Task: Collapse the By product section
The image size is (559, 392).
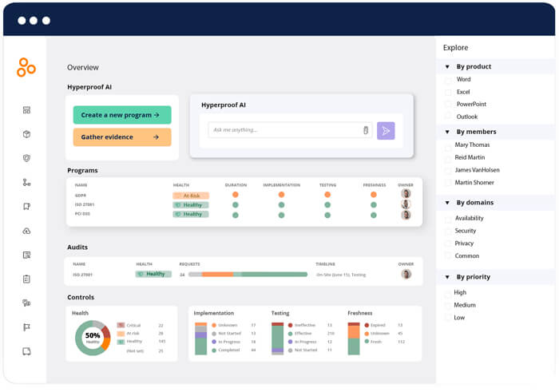Action: [x=447, y=66]
